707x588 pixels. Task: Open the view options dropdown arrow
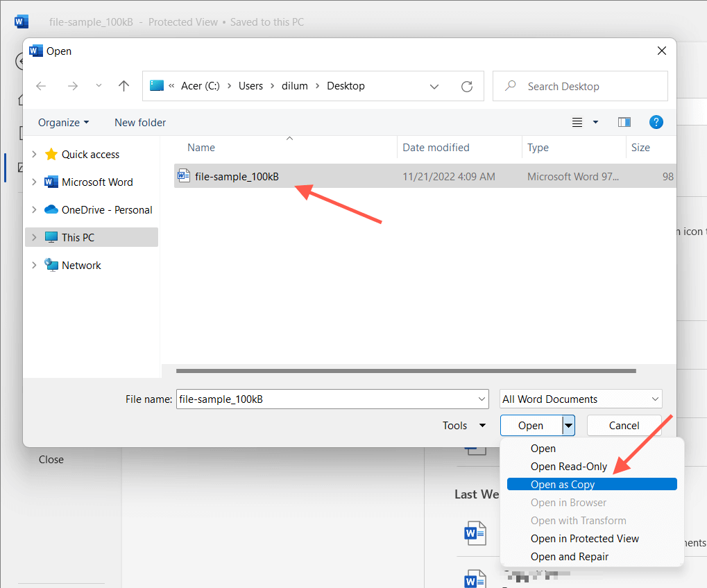coord(595,122)
